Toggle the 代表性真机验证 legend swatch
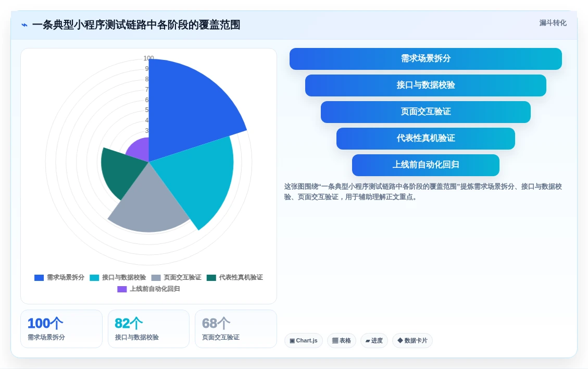This screenshot has height=369, width=588. pos(211,278)
